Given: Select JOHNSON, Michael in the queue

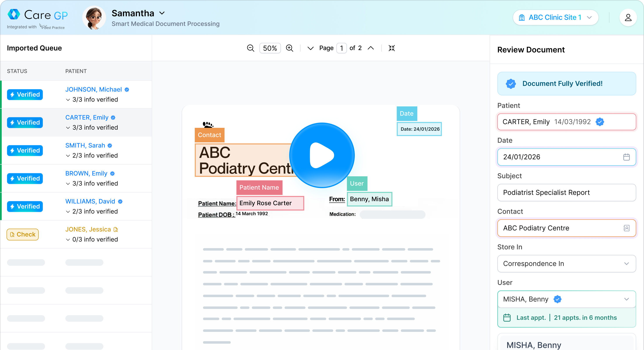Looking at the screenshot, I should (x=93, y=89).
